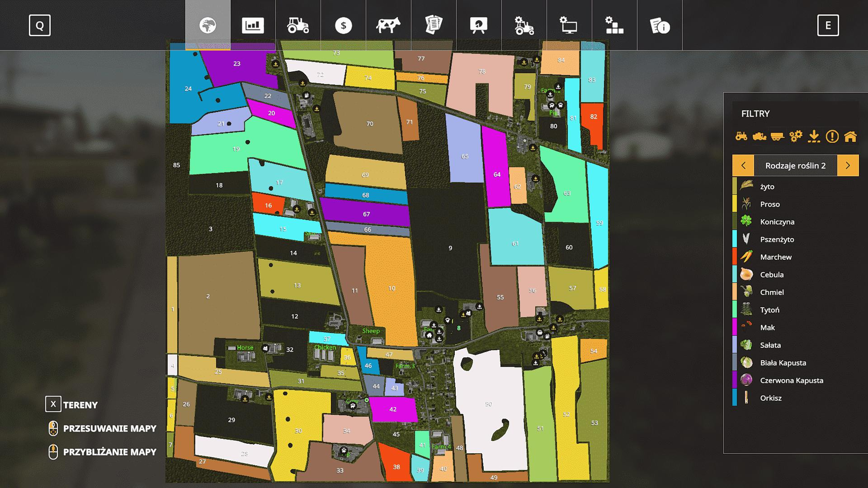Viewport: 868px width, 488px height.
Task: Click the E next page button
Action: click(828, 25)
